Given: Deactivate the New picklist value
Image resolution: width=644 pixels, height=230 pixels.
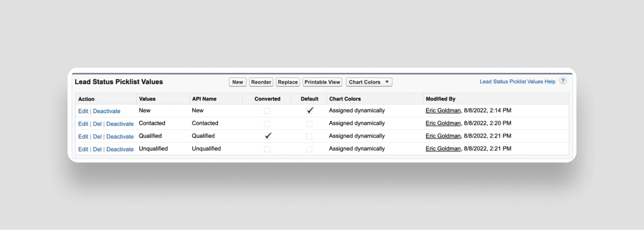Looking at the screenshot, I should coord(106,111).
